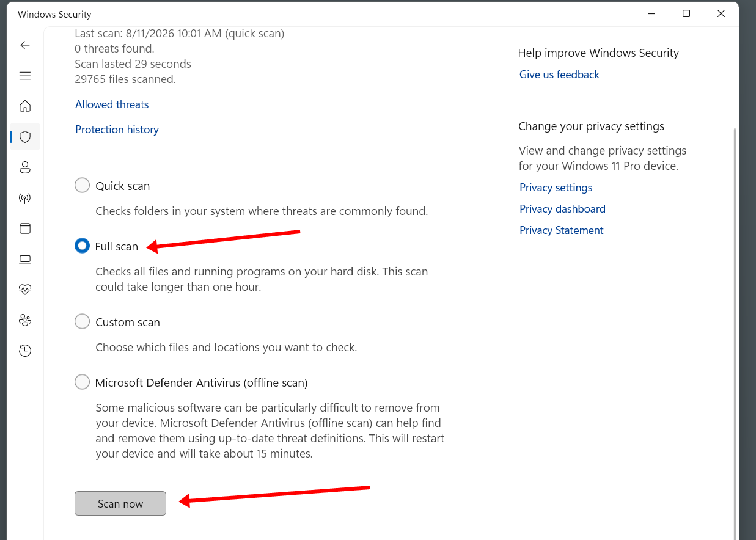Select the Custom scan radio button
The width and height of the screenshot is (756, 540).
[82, 321]
